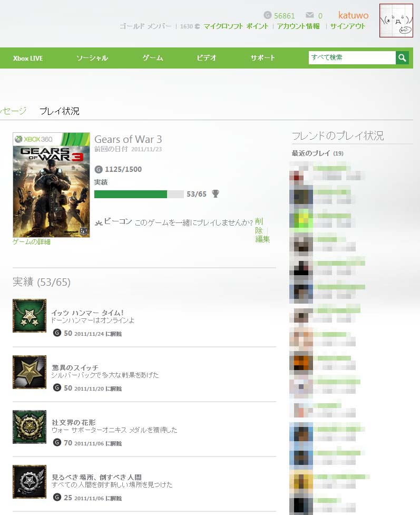Click the trophy icon beside 53/65
The height and width of the screenshot is (515, 420).
click(x=216, y=194)
